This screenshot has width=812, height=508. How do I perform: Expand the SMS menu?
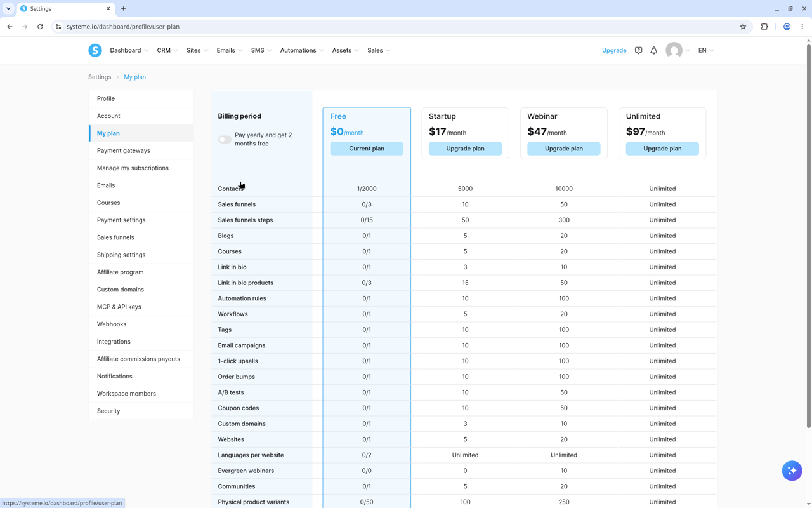point(261,50)
